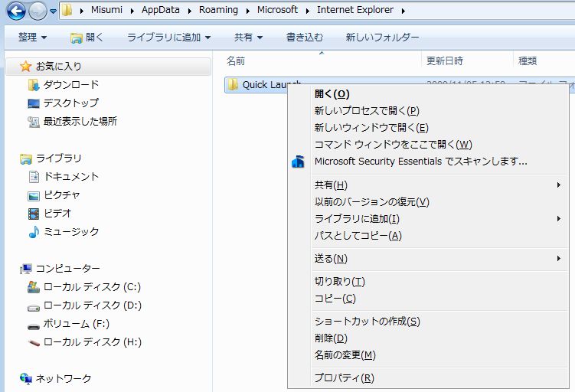Viewport: 575px width, 392px height.
Task: Choose プロパティ(R) from context menu
Action: click(345, 378)
